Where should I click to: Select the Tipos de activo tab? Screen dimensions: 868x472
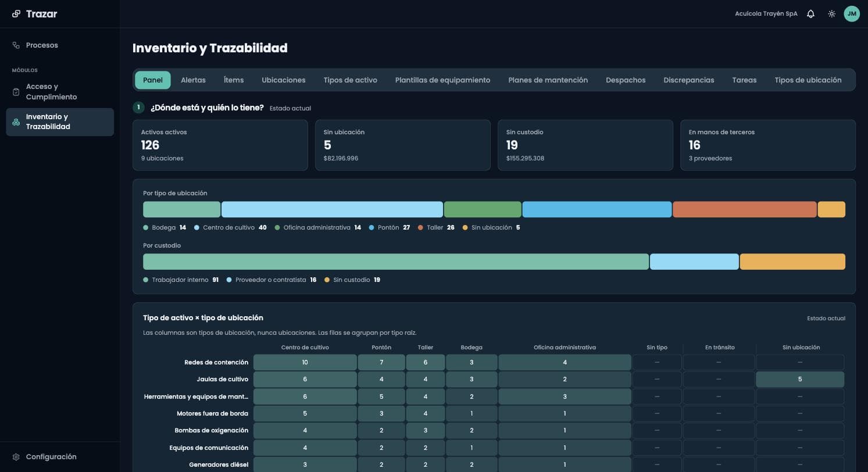coord(351,80)
